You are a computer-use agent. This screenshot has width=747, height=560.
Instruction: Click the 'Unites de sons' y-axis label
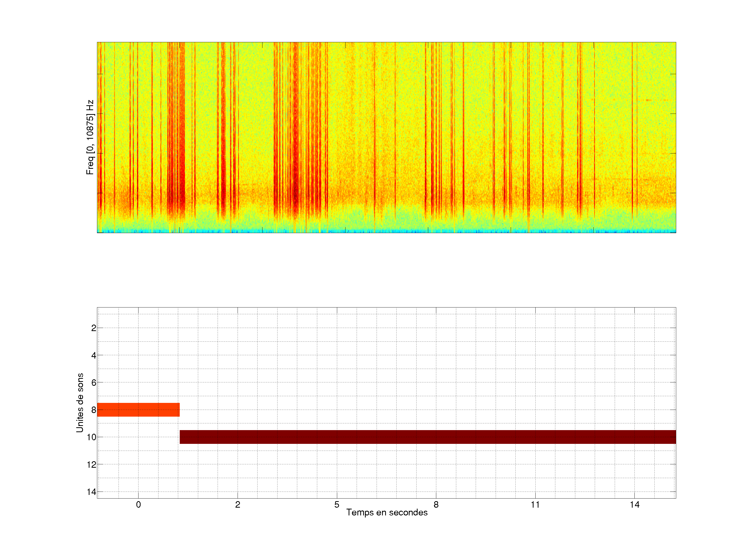click(80, 403)
